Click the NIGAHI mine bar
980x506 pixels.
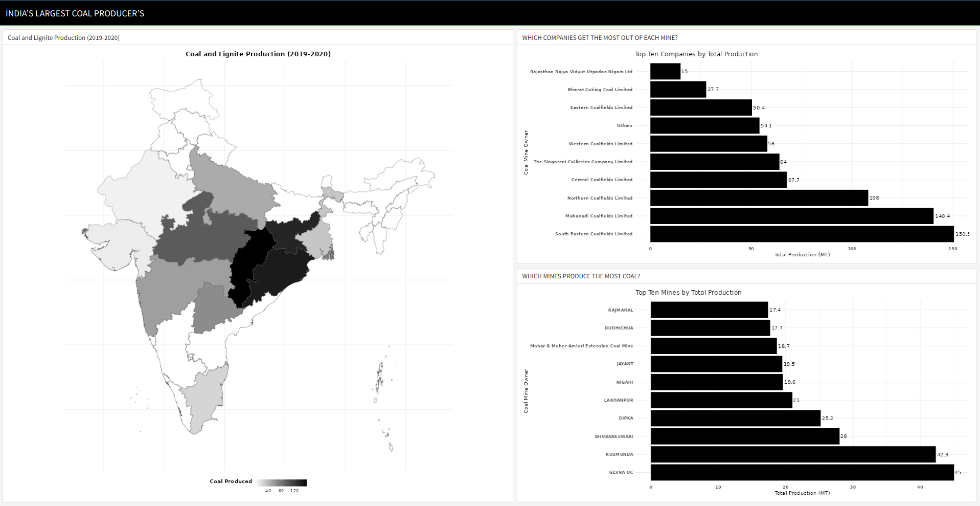pos(717,382)
